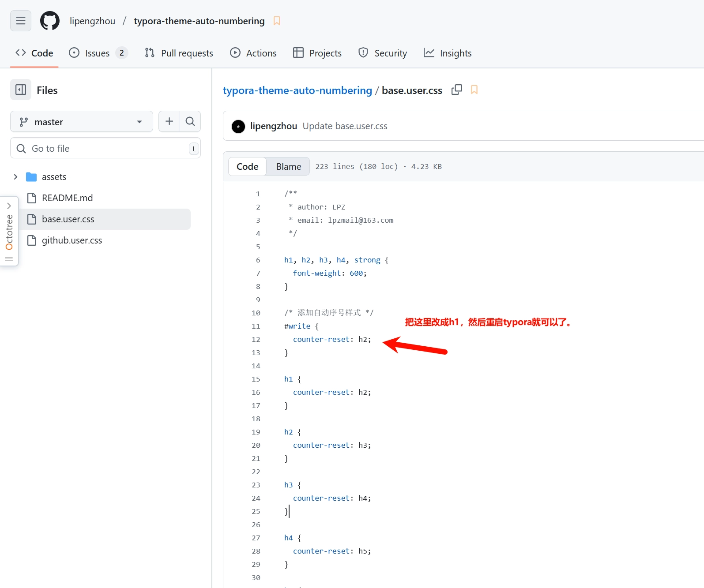Viewport: 704px width, 588px height.
Task: Go to the Actions tab
Action: click(x=253, y=53)
